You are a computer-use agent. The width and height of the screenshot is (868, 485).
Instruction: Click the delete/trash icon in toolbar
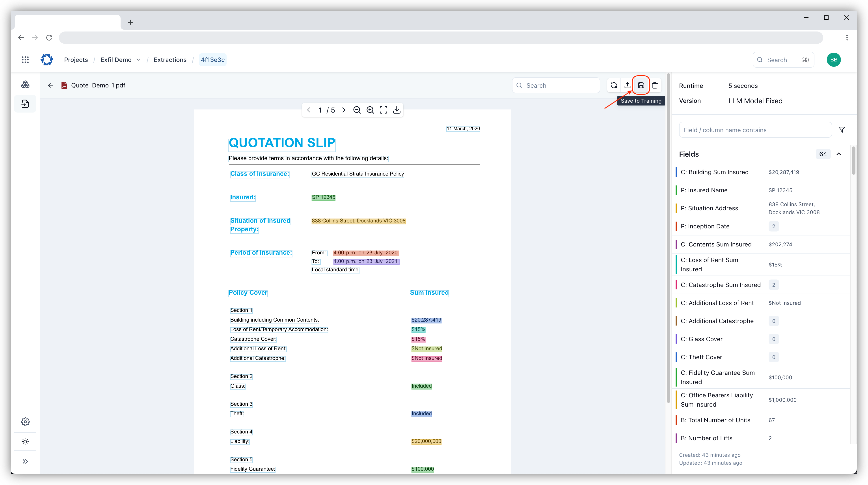tap(655, 85)
